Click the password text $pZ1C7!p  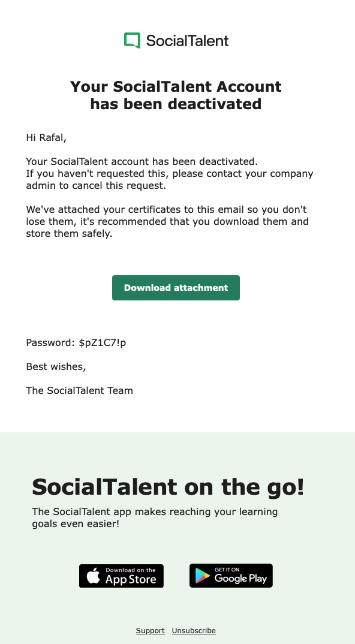(x=103, y=342)
